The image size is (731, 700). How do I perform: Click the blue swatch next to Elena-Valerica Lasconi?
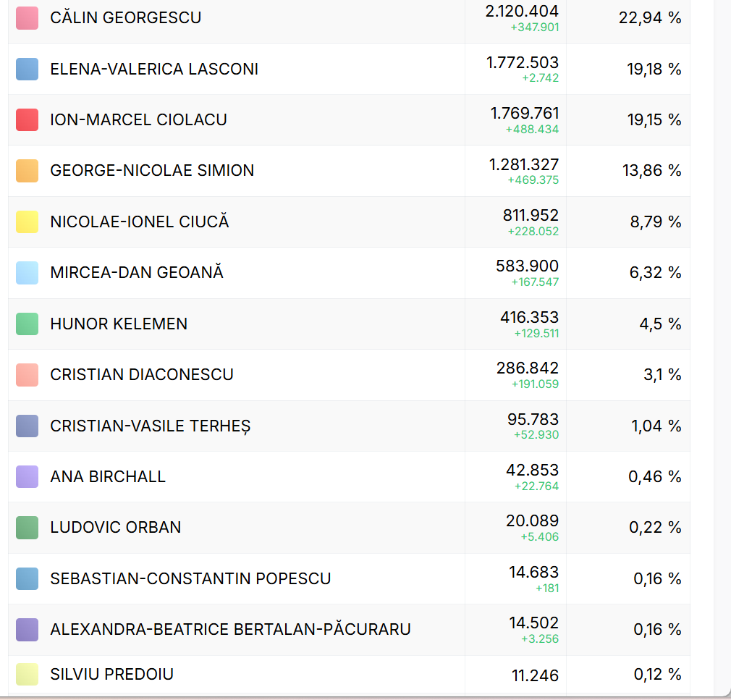27,69
